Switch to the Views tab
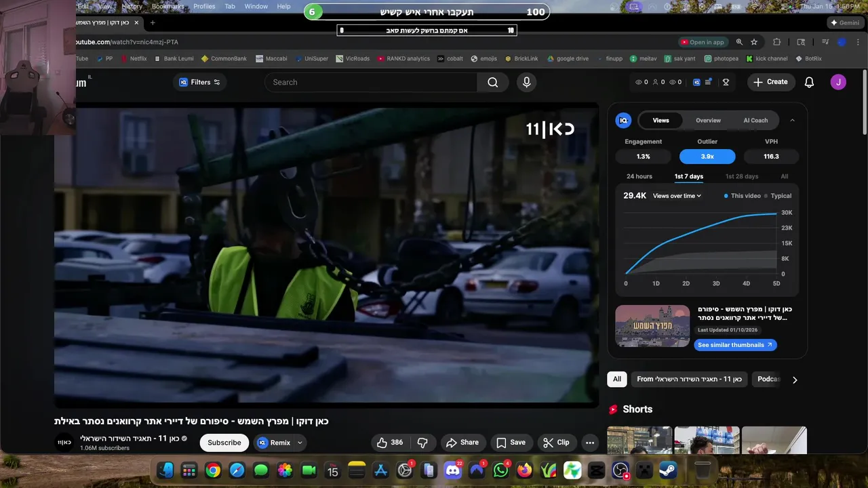The width and height of the screenshot is (868, 488). [x=661, y=120]
